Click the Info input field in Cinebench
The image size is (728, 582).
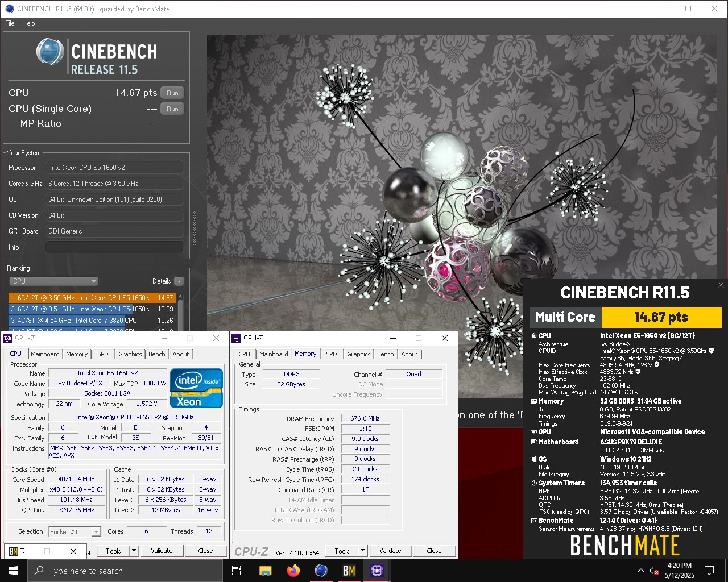pos(114,247)
